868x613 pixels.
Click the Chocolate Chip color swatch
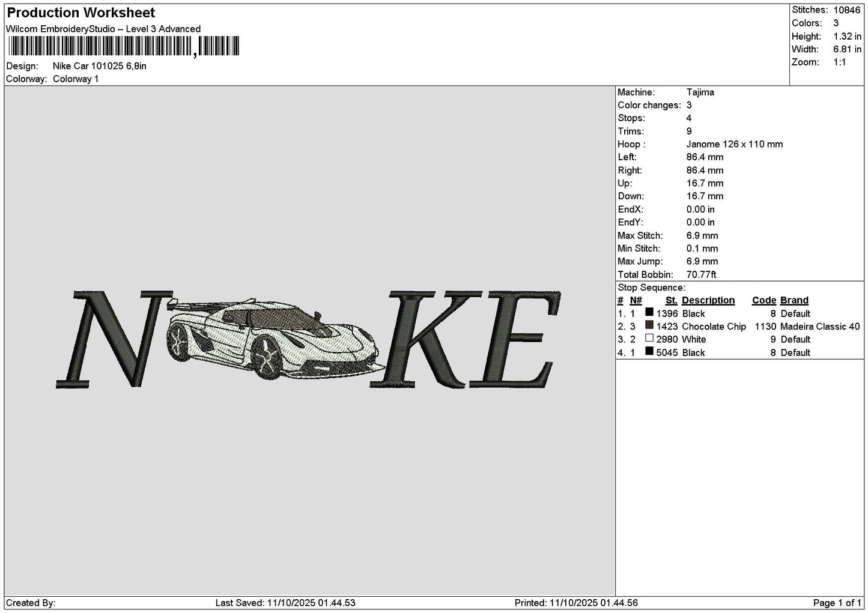click(649, 325)
